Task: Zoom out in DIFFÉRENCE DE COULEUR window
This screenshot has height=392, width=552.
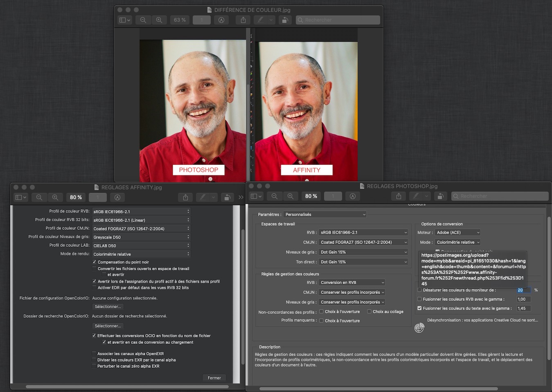Action: pyautogui.click(x=143, y=20)
